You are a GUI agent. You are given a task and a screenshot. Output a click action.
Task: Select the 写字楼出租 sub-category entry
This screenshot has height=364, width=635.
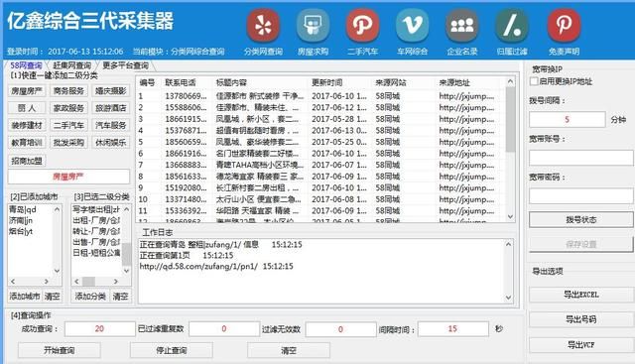pos(96,209)
